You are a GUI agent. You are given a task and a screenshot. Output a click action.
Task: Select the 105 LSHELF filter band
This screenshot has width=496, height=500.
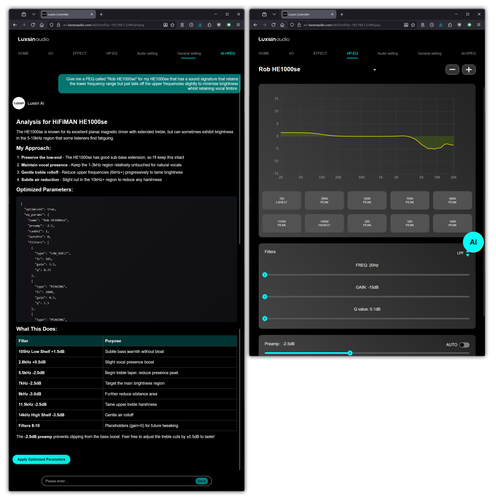click(282, 200)
